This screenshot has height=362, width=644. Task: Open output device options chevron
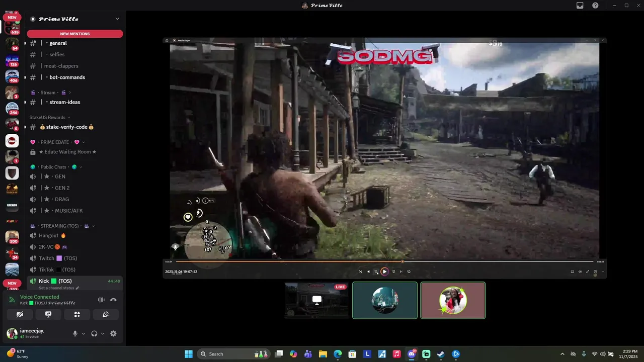pyautogui.click(x=103, y=333)
